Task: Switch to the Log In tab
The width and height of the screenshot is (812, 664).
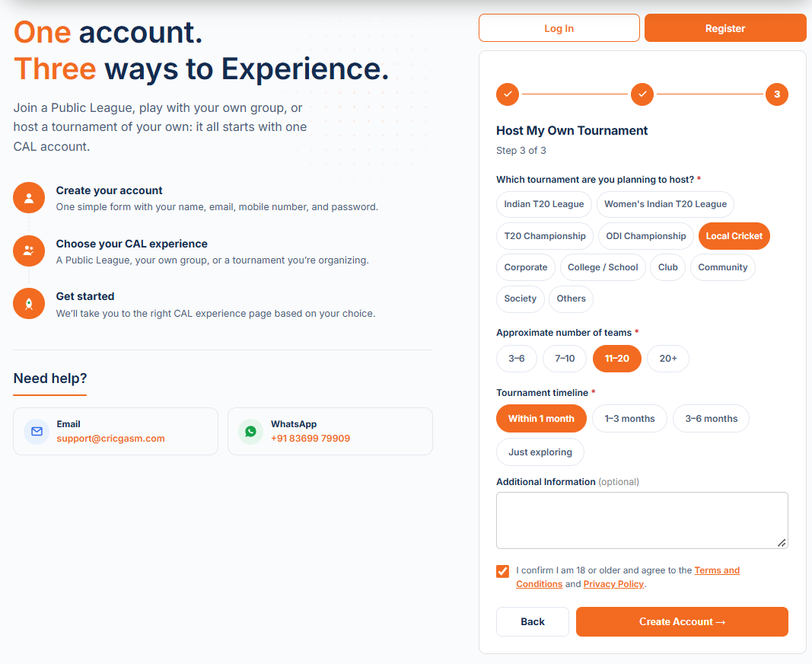Action: click(x=559, y=28)
